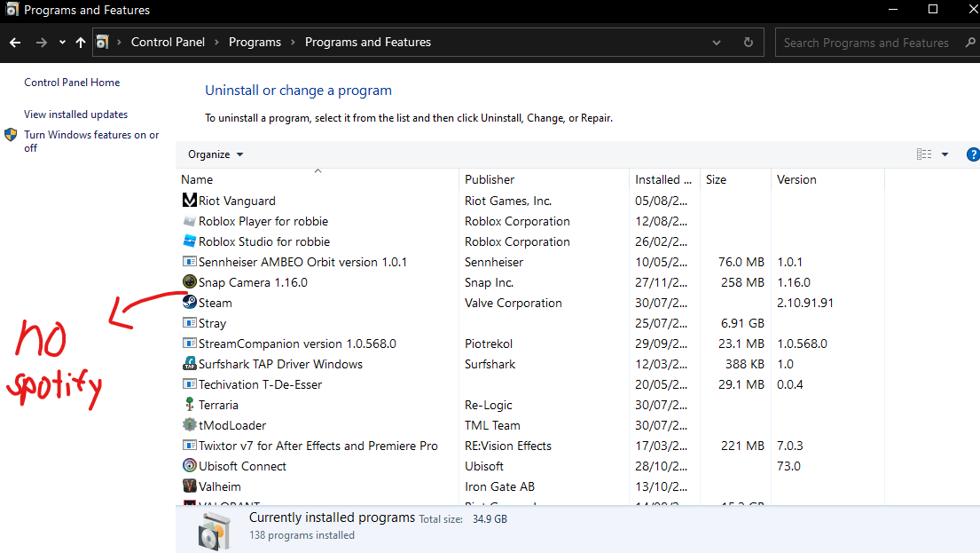Sort by the Publisher column header
Screen dimensions: 980x553
click(544, 179)
